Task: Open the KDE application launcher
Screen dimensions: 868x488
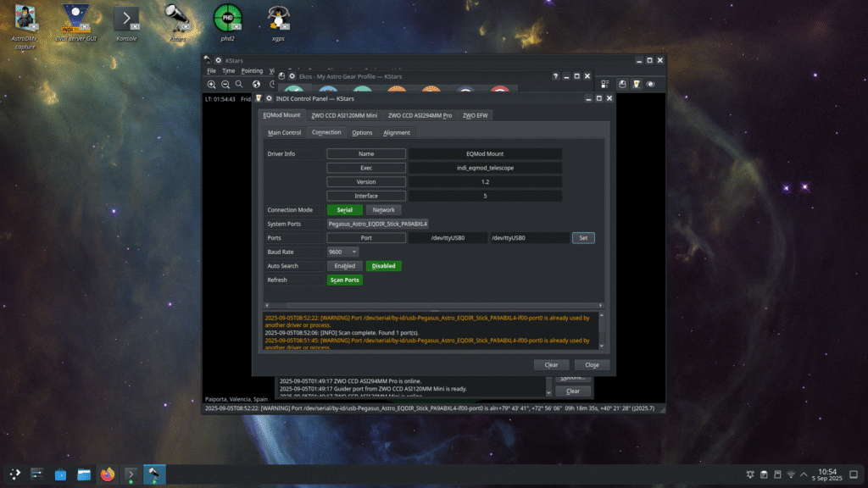Action: pyautogui.click(x=15, y=474)
